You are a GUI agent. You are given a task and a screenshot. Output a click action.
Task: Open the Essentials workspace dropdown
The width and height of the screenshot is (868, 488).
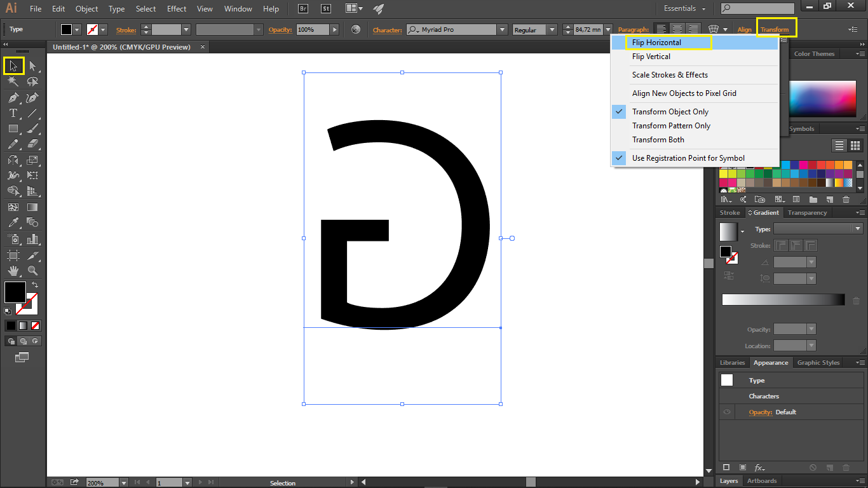685,9
